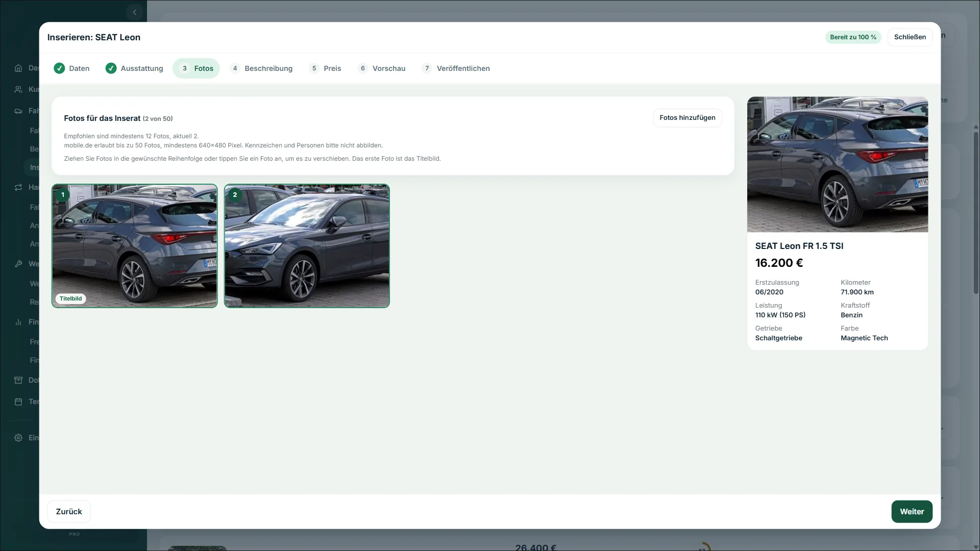Click the archive box icon in the sidebar
This screenshot has height=551, width=980.
click(18, 380)
